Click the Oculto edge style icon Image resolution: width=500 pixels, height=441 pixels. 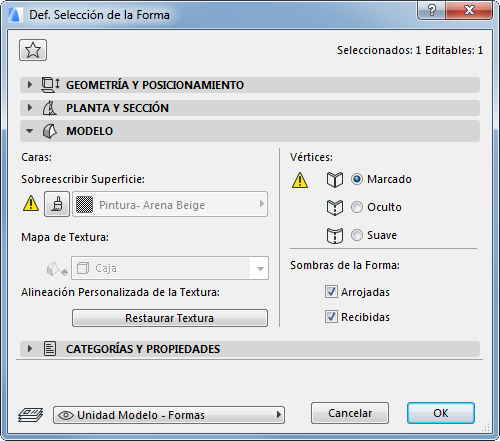(335, 208)
